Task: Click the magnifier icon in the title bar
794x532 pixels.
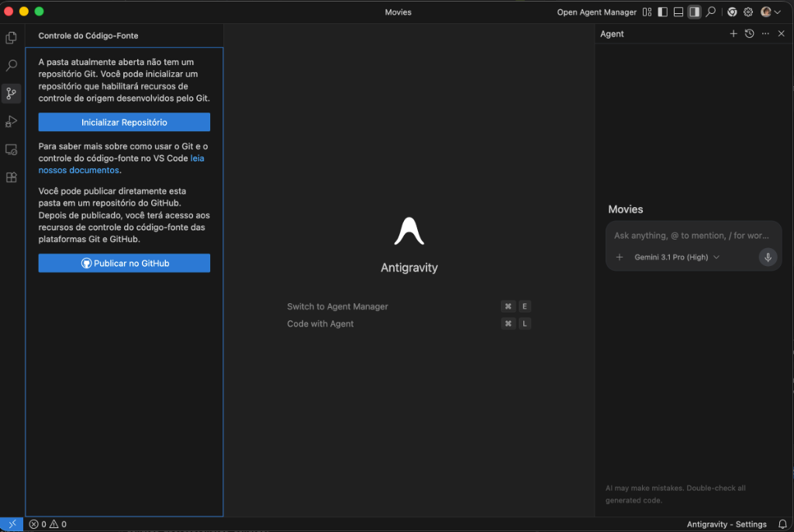Action: [711, 12]
